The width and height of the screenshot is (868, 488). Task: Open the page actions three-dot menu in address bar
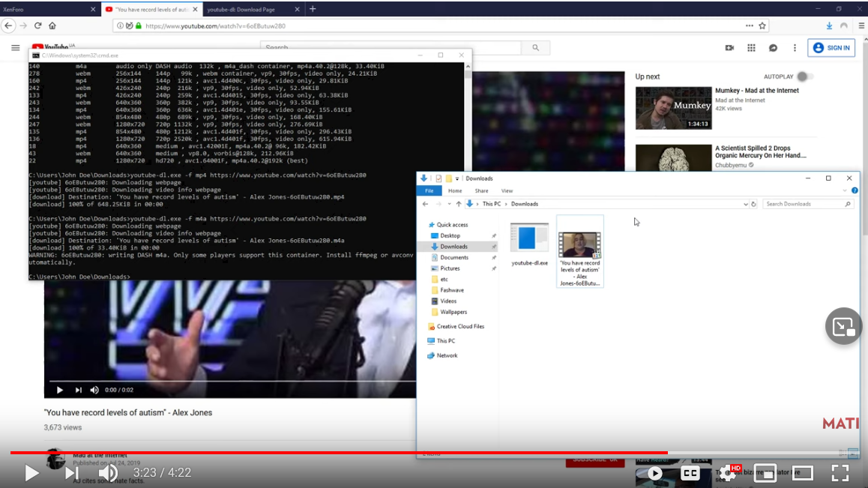[x=749, y=25]
